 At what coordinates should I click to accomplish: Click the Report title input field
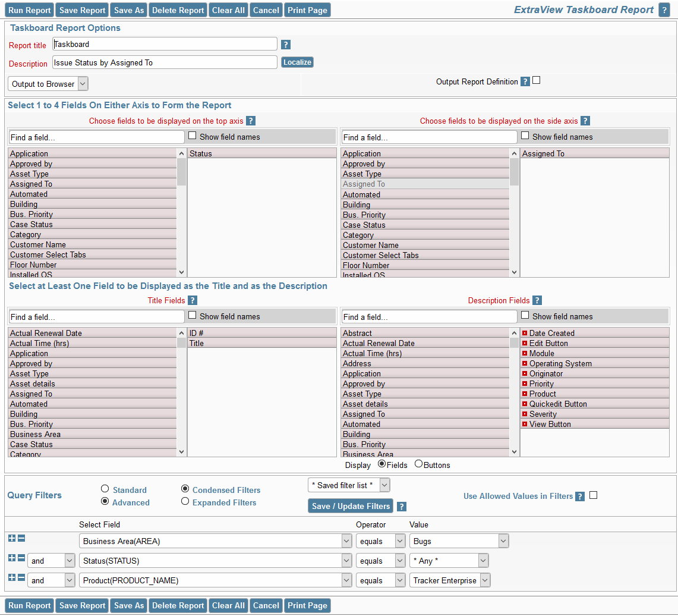[165, 44]
